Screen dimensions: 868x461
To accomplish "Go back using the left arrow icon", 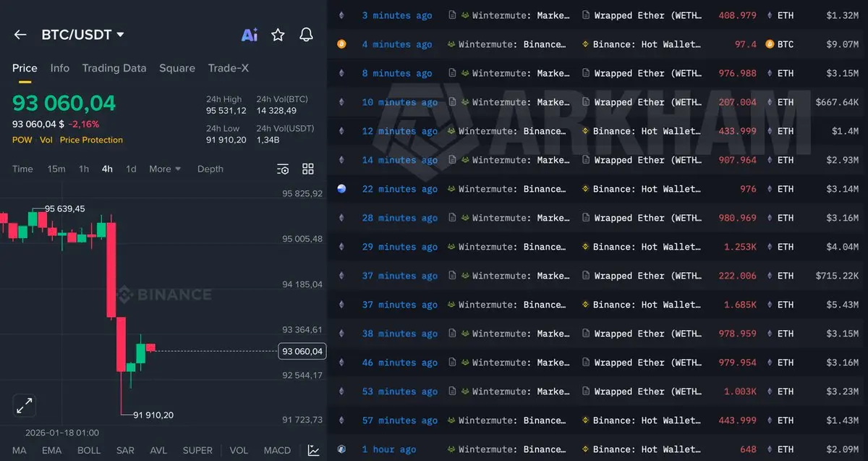I will click(20, 35).
